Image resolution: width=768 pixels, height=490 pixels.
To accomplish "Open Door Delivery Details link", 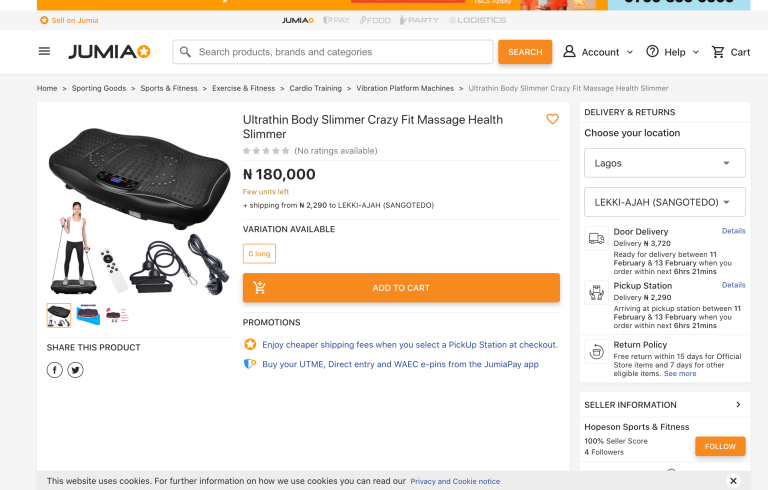I will coord(733,231).
